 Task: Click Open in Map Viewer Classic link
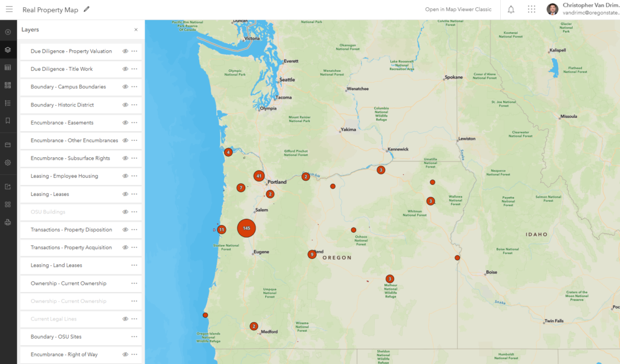click(x=458, y=10)
